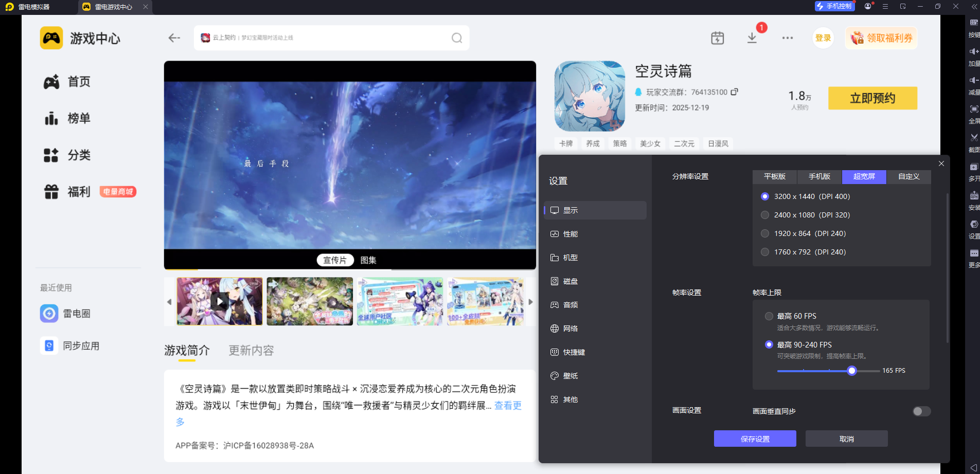Select 3200 x 1440 (DPI 400) resolution
The width and height of the screenshot is (980, 474).
(765, 196)
